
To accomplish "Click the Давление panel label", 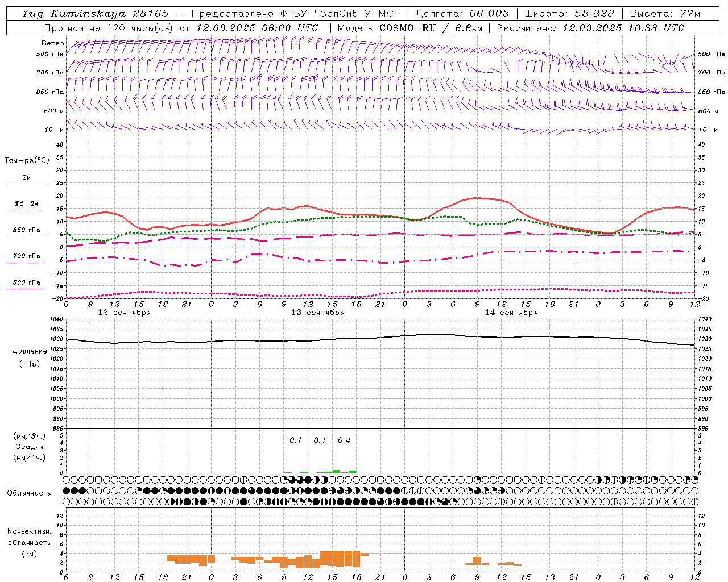I will 29,351.
